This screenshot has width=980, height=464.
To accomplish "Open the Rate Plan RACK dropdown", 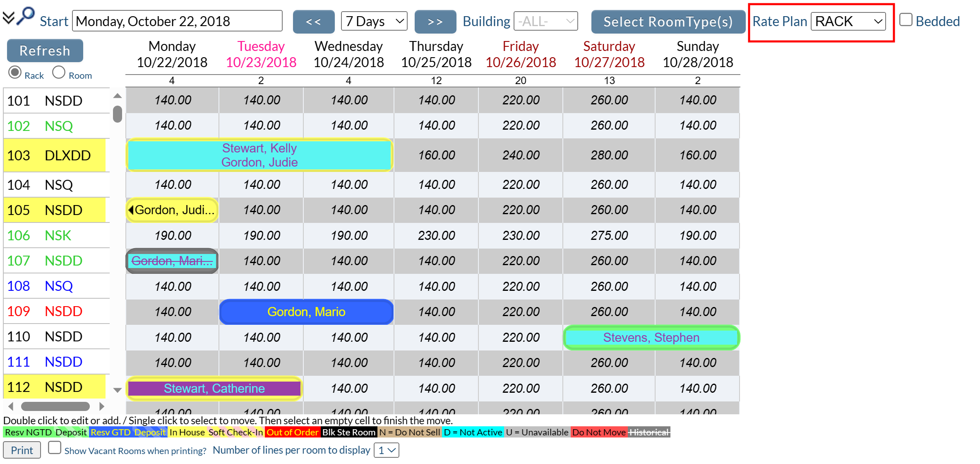I will click(848, 21).
